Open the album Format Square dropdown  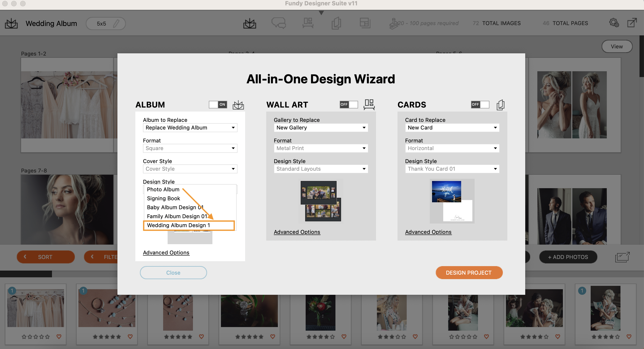pyautogui.click(x=190, y=148)
